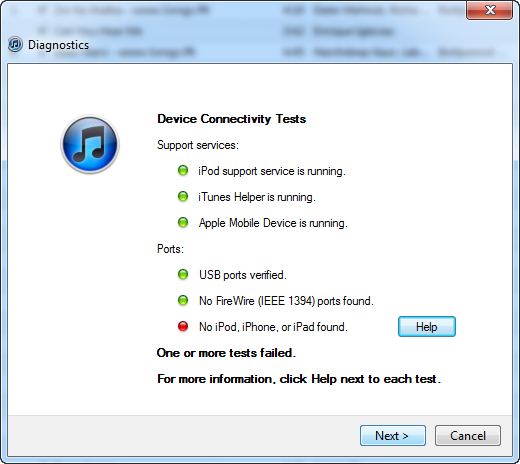Click the small iTunes icon in title bar
The width and height of the screenshot is (520, 464).
pos(15,44)
